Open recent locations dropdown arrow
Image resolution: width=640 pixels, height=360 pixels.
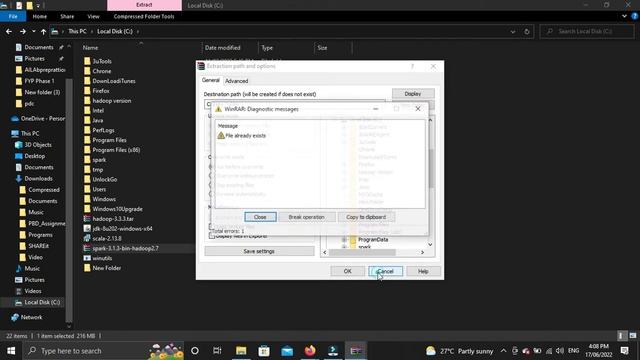tap(33, 31)
